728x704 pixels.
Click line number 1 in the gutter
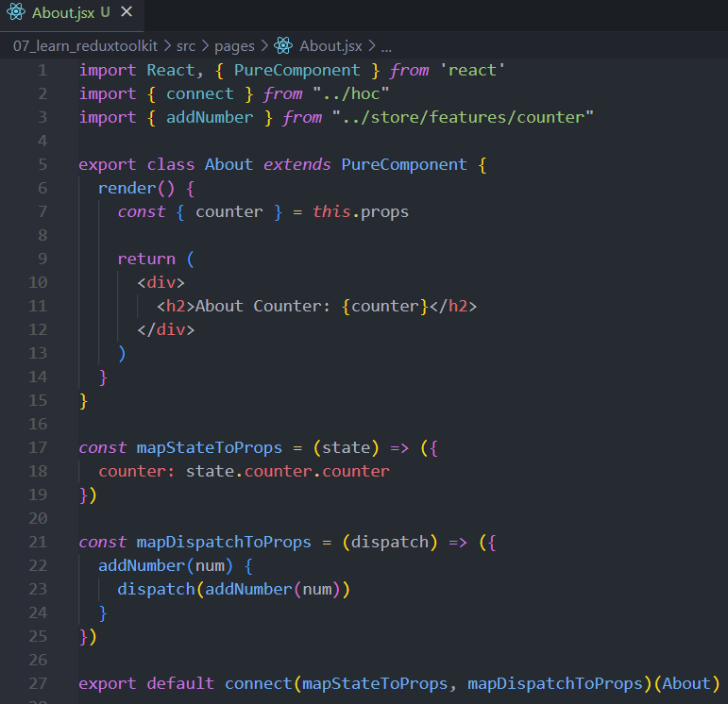click(x=42, y=70)
